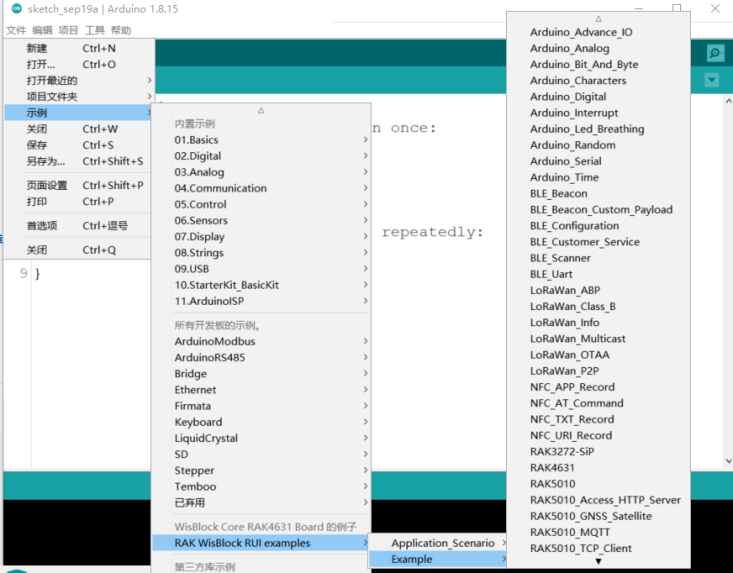Expand ArduinoModbus examples

click(262, 341)
